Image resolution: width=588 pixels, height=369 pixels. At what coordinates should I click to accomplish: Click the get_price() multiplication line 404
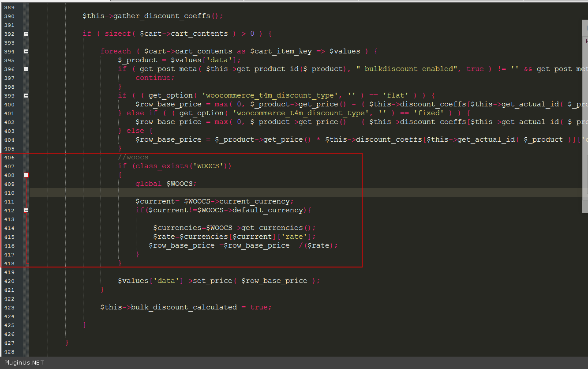[362, 139]
